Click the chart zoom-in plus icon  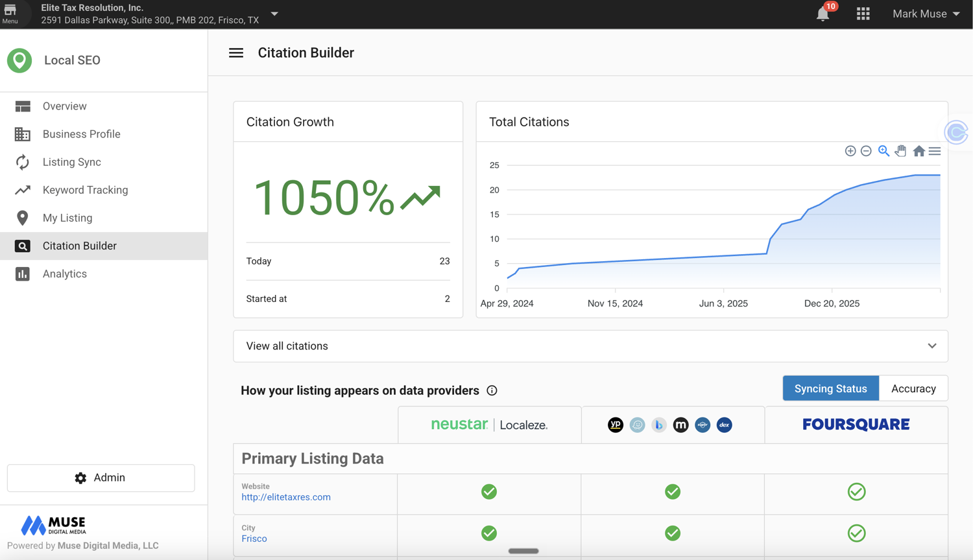pos(850,151)
